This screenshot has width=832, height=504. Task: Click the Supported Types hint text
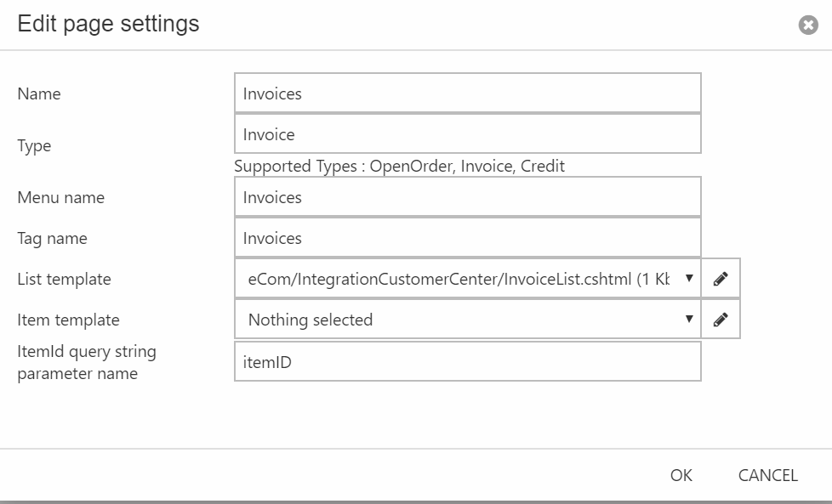[399, 167]
